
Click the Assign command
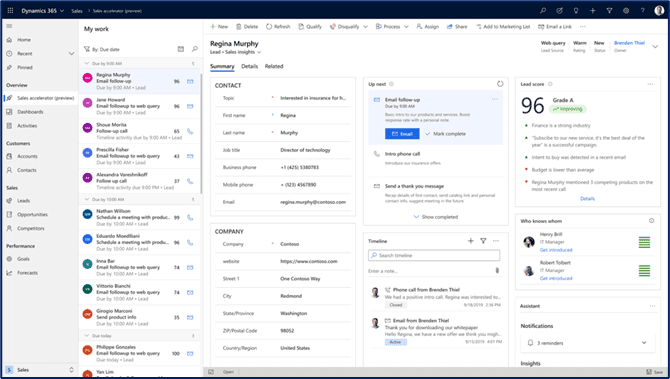click(x=427, y=26)
